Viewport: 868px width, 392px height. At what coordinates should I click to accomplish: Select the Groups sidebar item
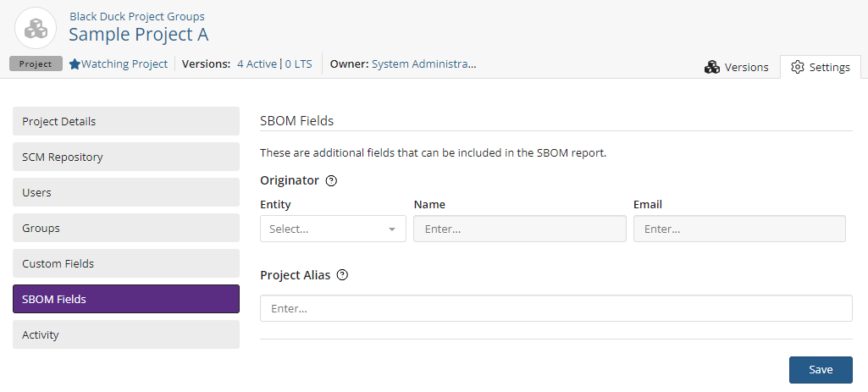click(x=125, y=228)
